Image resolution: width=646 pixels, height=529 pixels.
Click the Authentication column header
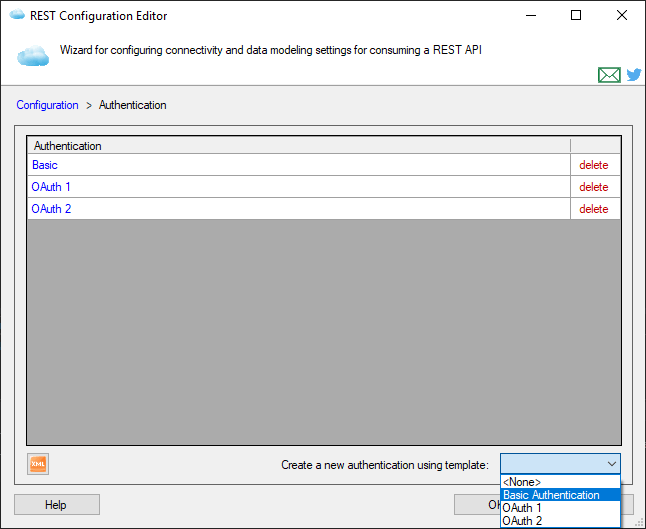(299, 145)
